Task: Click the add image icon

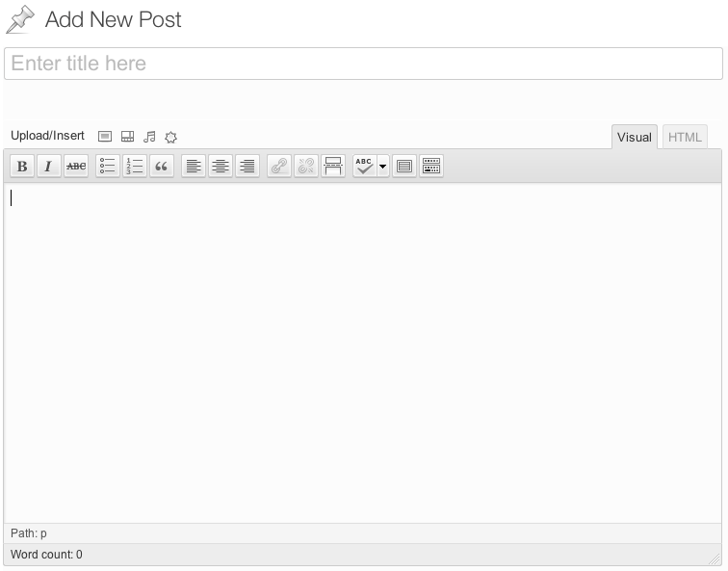Action: tap(105, 137)
